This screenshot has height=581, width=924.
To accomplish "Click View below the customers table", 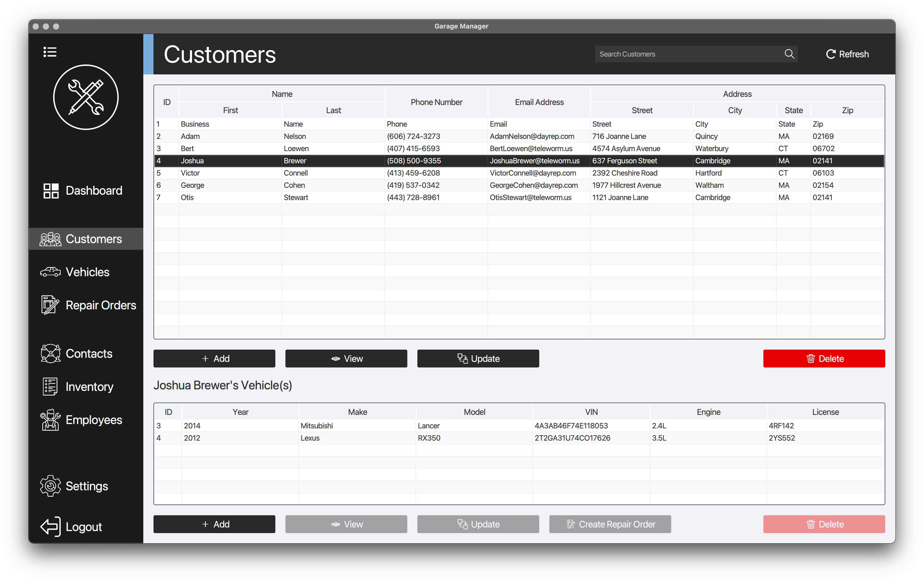I will (x=346, y=359).
